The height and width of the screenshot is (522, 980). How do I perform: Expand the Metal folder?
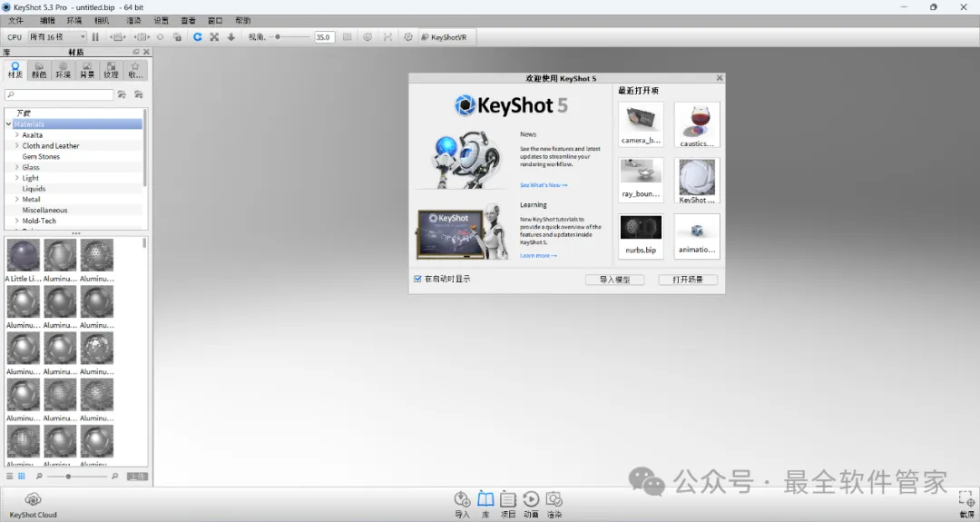point(17,200)
